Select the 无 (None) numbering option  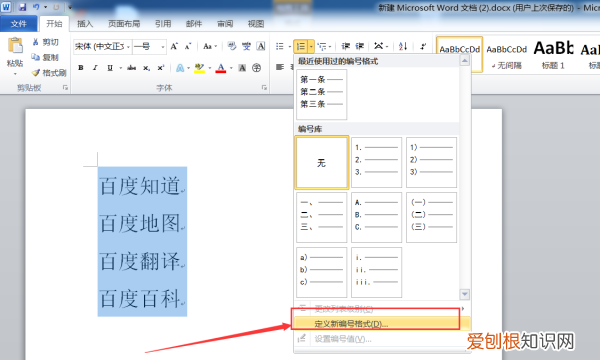[x=321, y=163]
